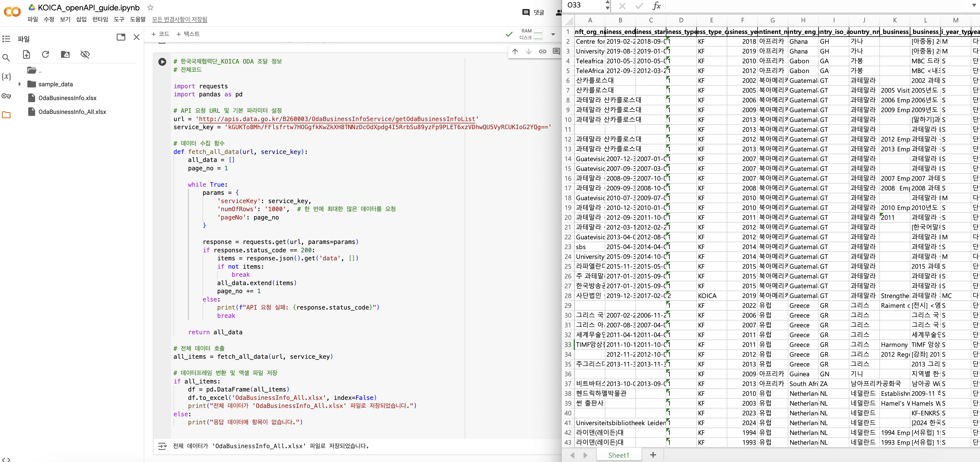Toggle hidden files visibility eye icon
Screen dimensions: 980x462
tap(85, 54)
